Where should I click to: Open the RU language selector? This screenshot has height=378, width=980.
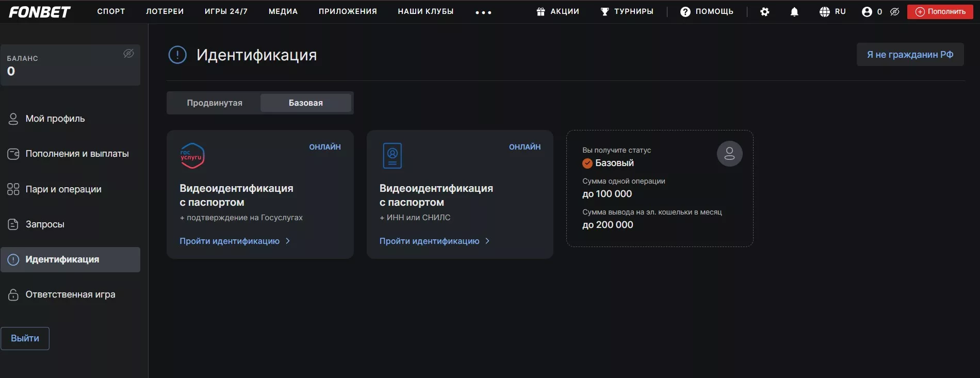[x=832, y=11]
